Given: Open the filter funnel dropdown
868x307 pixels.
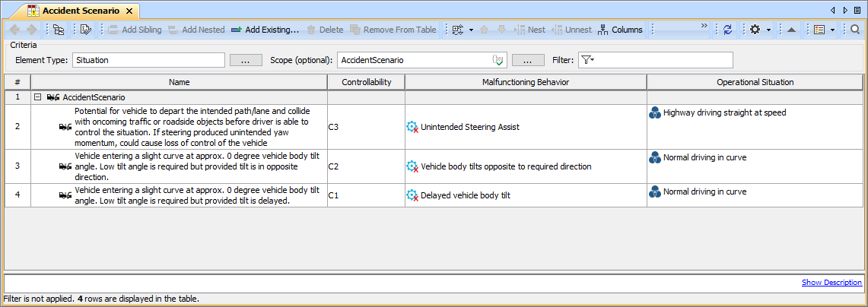Looking at the screenshot, I should coord(587,59).
